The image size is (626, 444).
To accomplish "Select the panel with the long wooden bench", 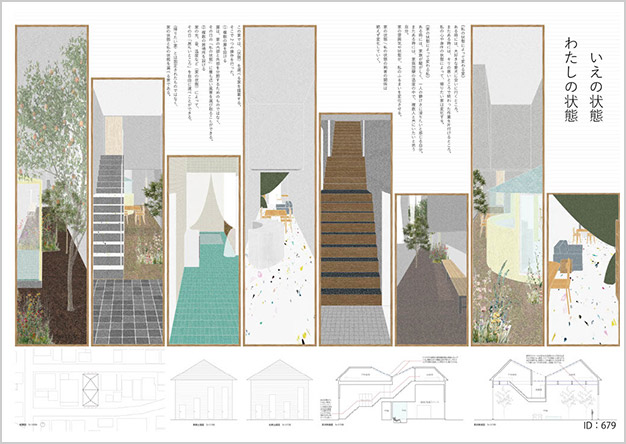I will 430,268.
